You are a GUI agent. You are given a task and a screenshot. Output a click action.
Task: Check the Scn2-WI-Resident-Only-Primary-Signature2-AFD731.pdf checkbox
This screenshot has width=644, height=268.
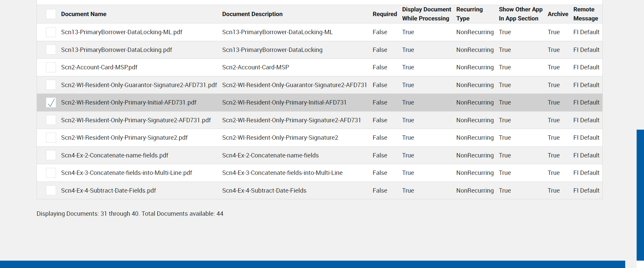pyautogui.click(x=51, y=120)
